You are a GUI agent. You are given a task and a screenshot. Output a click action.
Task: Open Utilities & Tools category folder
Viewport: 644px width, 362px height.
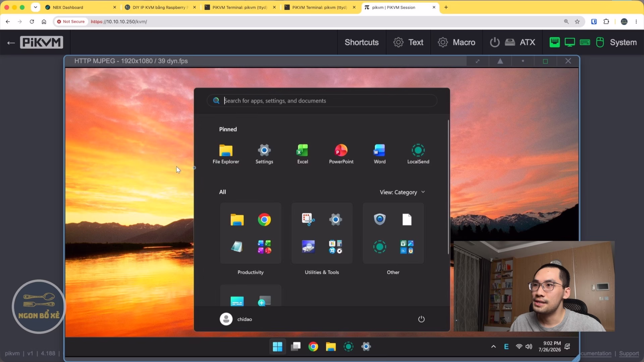tap(322, 233)
